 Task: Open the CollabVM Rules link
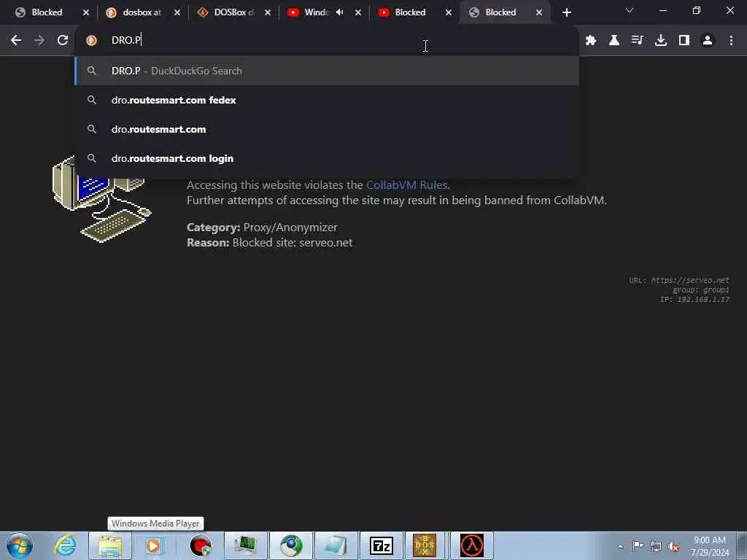coord(406,184)
